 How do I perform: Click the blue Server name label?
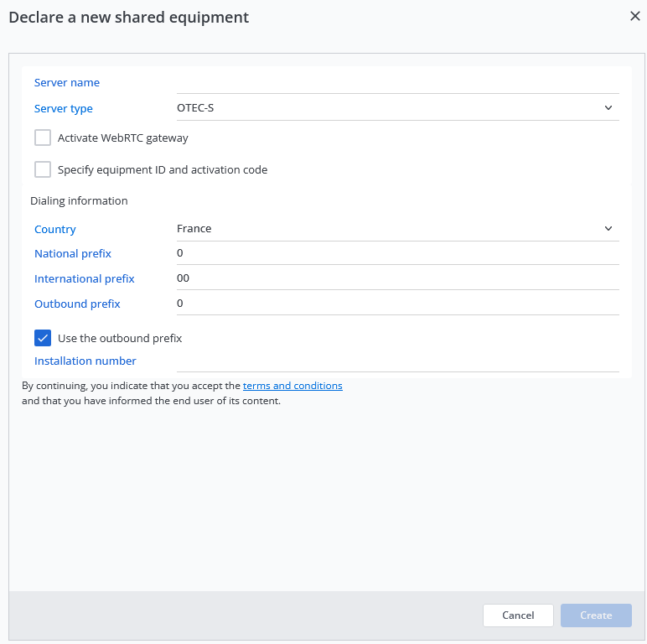[67, 82]
